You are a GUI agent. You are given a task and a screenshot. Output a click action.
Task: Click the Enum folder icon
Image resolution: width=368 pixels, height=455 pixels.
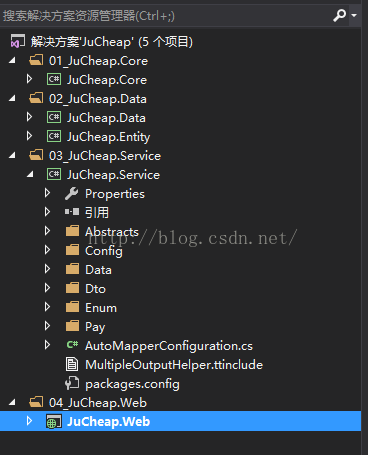[x=72, y=307]
